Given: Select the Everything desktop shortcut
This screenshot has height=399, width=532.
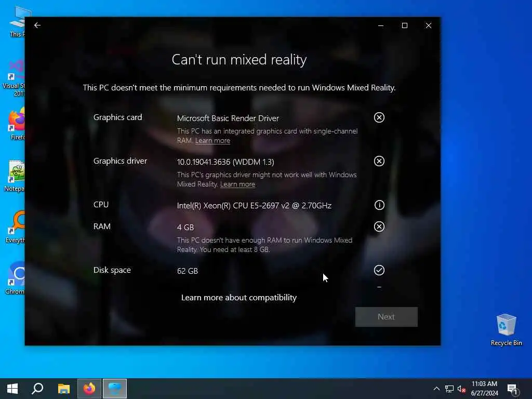Looking at the screenshot, I should 15,227.
